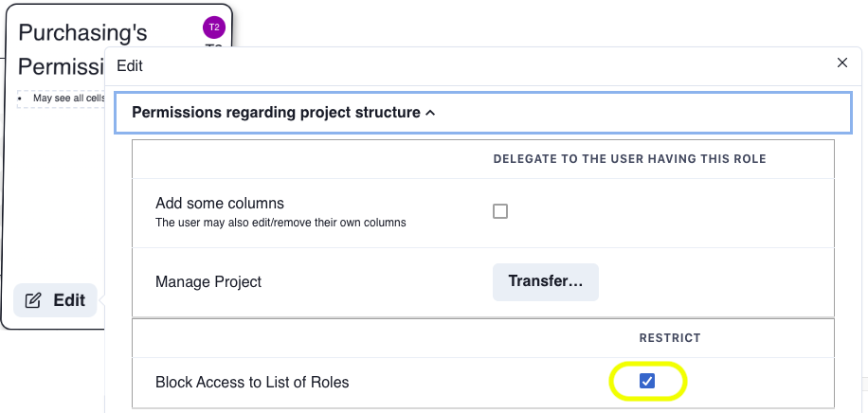Click DELEGATE TO THE USER HAVING THIS ROLE header
The image size is (868, 413).
pos(629,159)
